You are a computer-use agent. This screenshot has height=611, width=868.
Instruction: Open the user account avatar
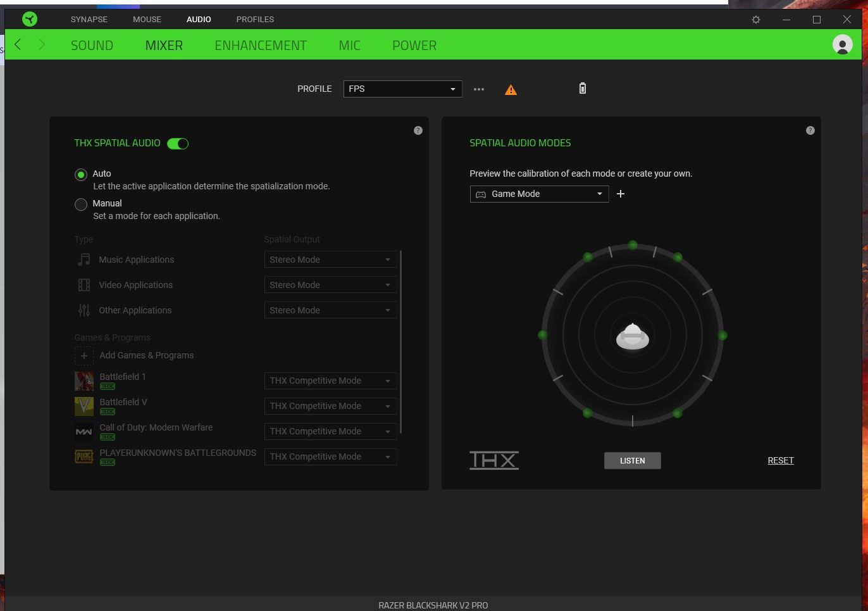click(x=842, y=44)
